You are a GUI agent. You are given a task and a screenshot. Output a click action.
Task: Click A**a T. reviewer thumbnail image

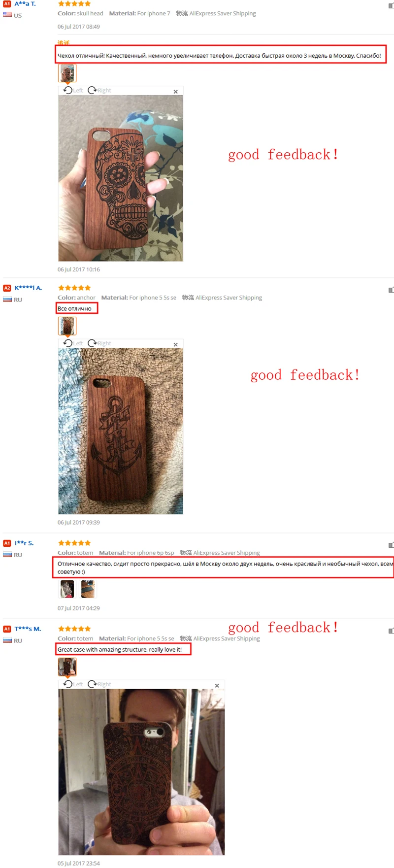(x=67, y=73)
